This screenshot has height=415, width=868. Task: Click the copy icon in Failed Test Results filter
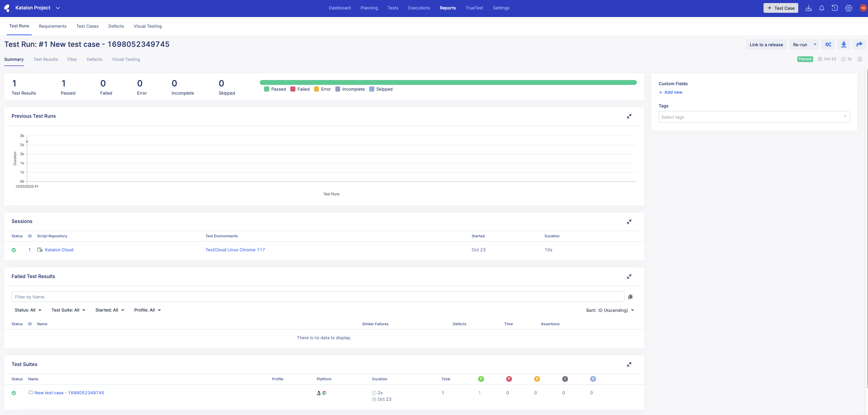tap(630, 297)
